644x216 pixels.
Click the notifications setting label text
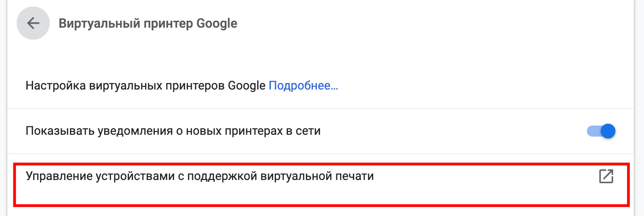[x=173, y=131]
